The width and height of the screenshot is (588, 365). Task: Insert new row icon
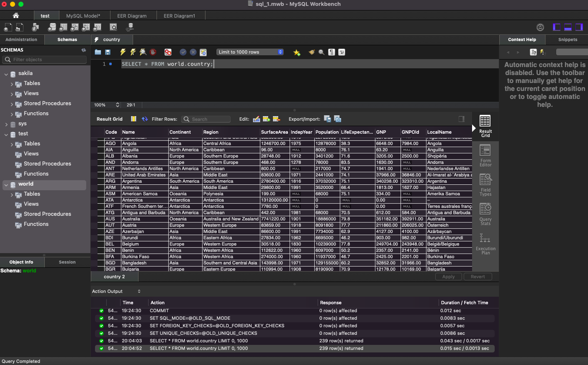tap(266, 119)
